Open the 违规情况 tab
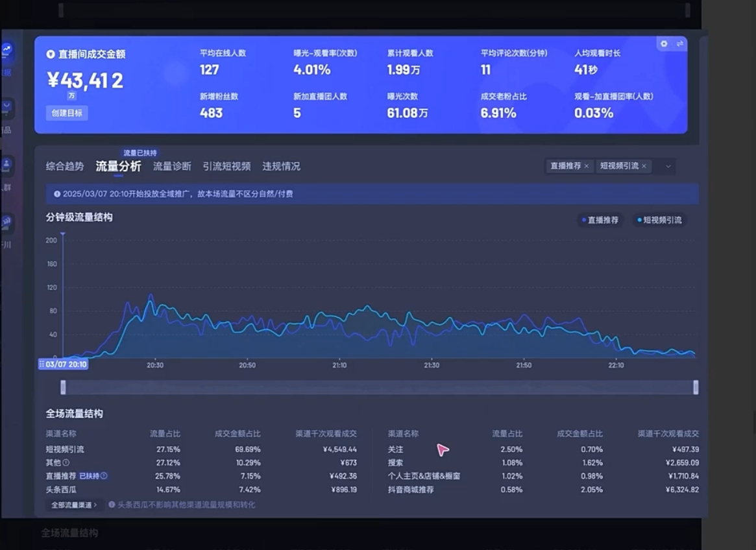 tap(282, 166)
